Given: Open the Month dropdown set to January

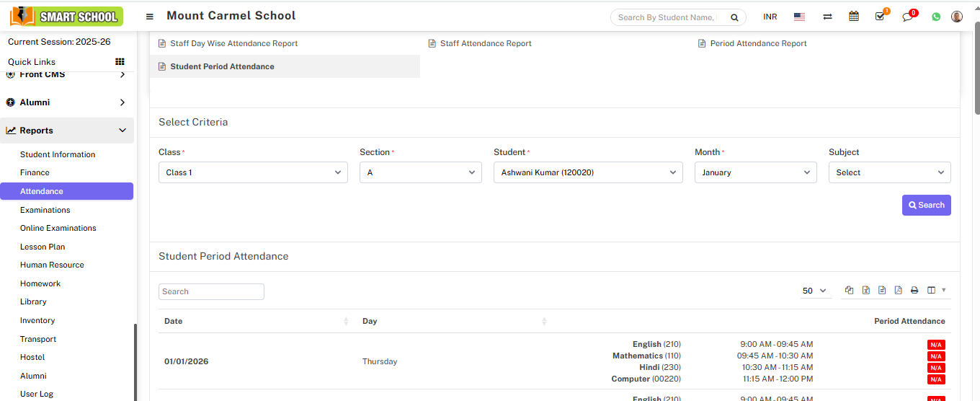Looking at the screenshot, I should pos(755,172).
